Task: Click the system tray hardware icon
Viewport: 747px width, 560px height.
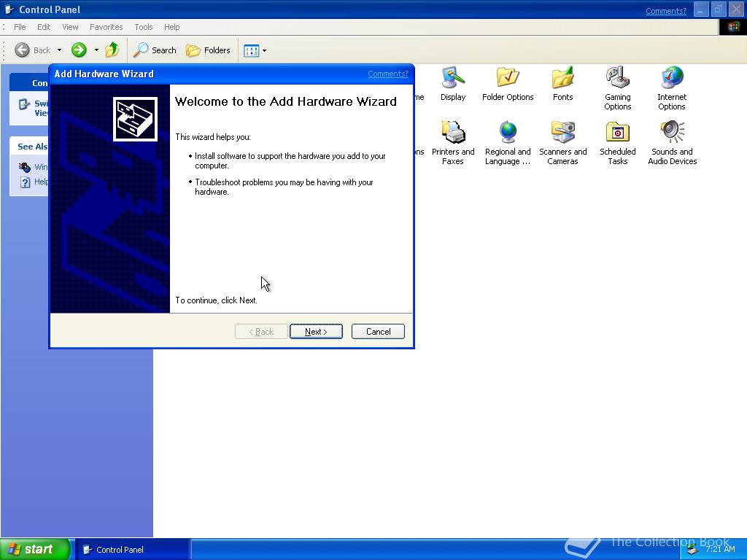Action: coord(693,550)
